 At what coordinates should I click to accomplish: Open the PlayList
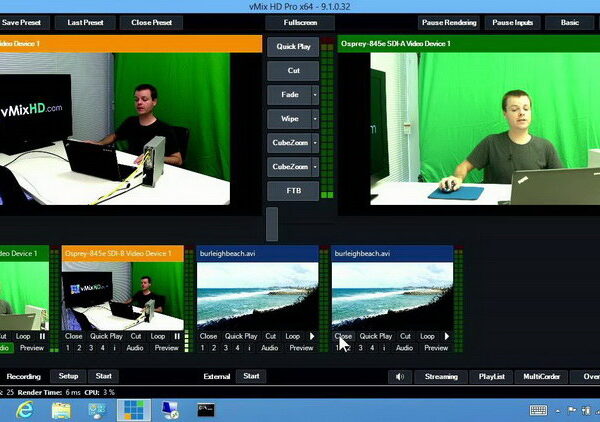pos(492,377)
